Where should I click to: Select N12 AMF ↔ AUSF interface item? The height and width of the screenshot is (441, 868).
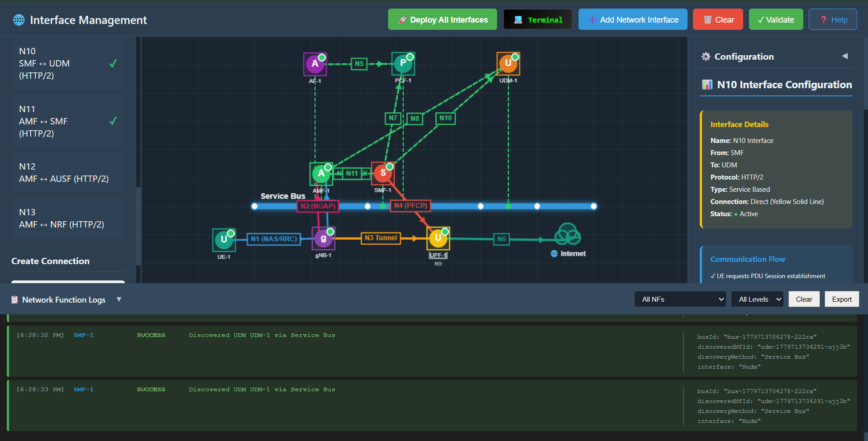(68, 173)
